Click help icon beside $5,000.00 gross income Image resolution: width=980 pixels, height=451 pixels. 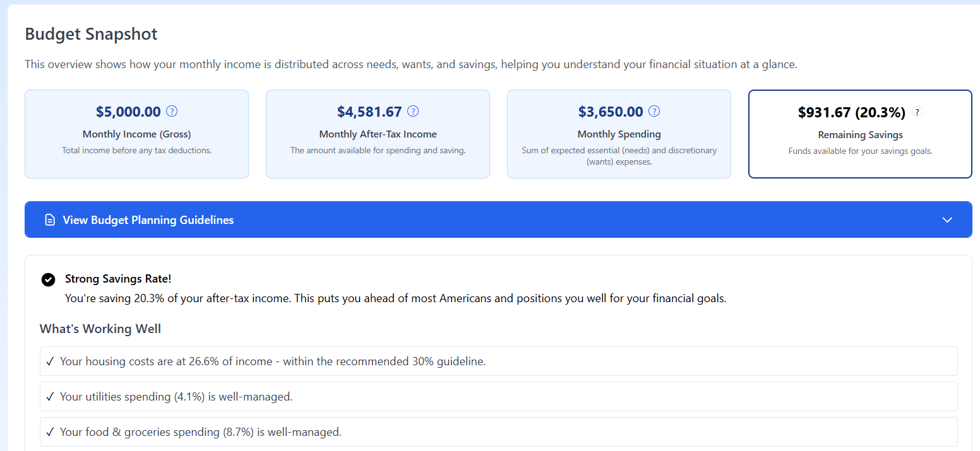[x=172, y=112]
